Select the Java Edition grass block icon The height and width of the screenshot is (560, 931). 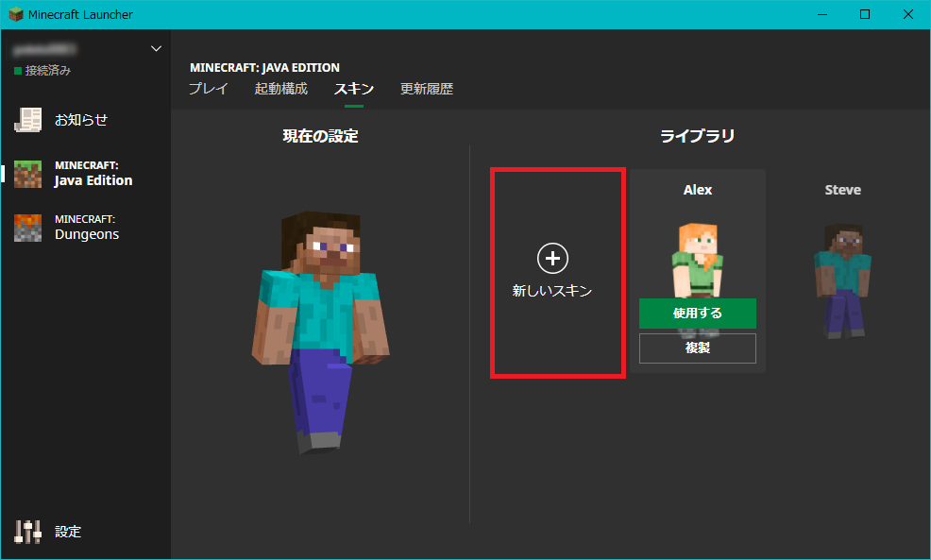(x=28, y=174)
